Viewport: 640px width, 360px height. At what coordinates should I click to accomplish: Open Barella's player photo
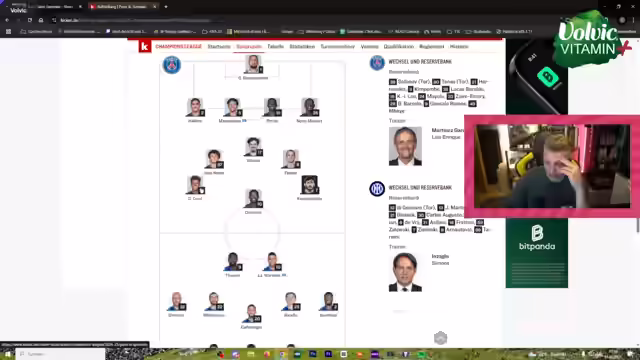pos(291,302)
